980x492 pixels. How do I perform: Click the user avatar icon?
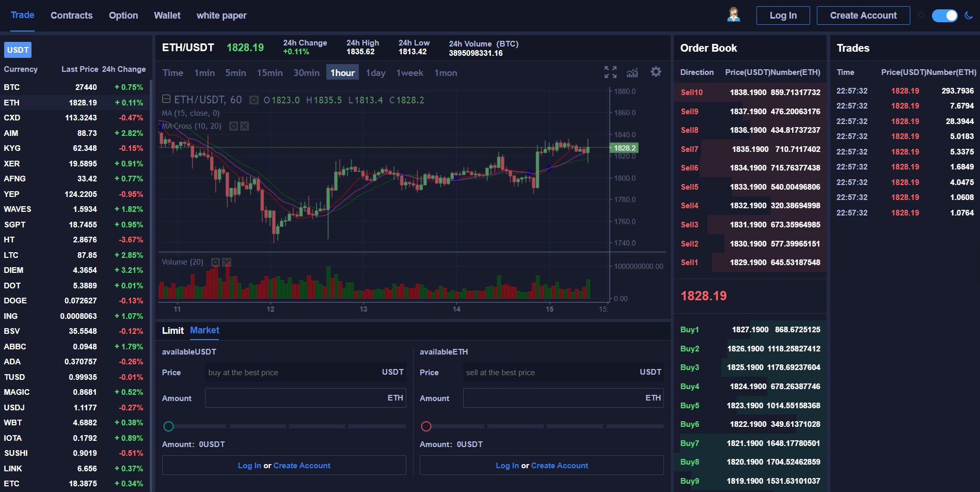pyautogui.click(x=733, y=15)
